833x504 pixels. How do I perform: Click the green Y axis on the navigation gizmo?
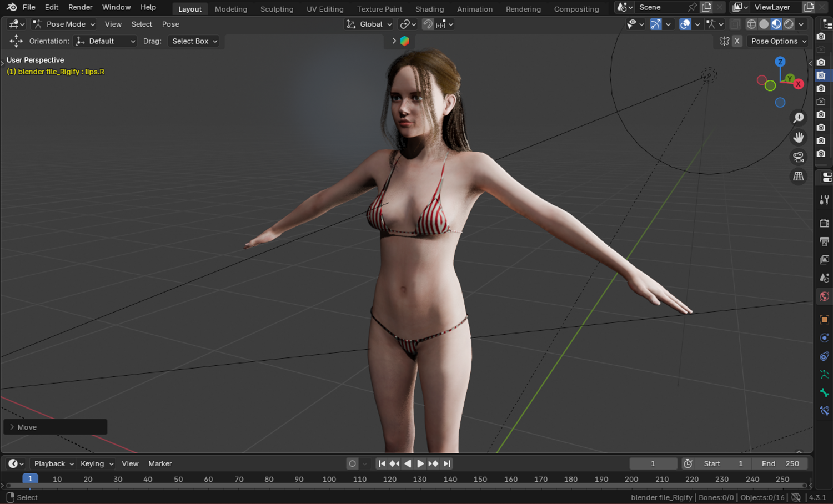[790, 79]
